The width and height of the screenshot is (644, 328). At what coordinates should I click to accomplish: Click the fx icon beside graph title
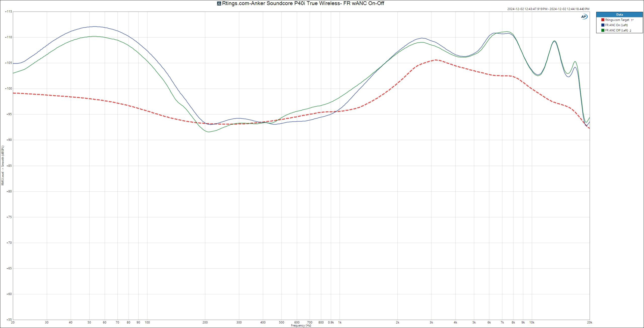click(x=219, y=4)
